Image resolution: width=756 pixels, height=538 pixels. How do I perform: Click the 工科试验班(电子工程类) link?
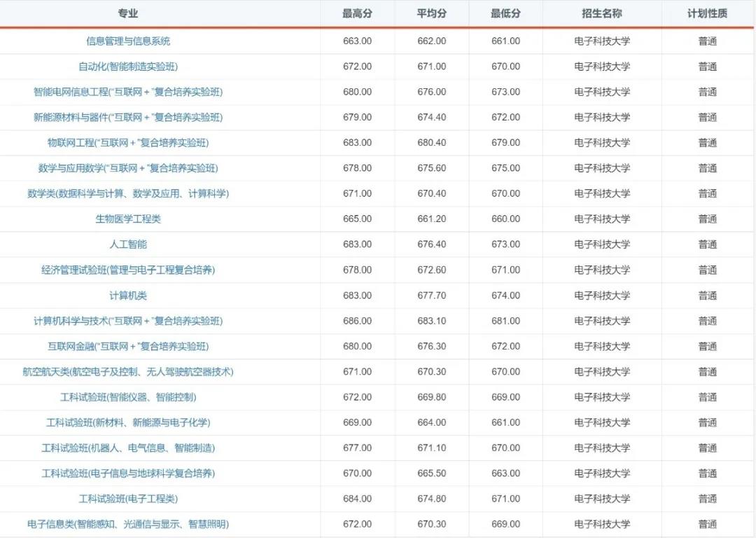click(127, 498)
